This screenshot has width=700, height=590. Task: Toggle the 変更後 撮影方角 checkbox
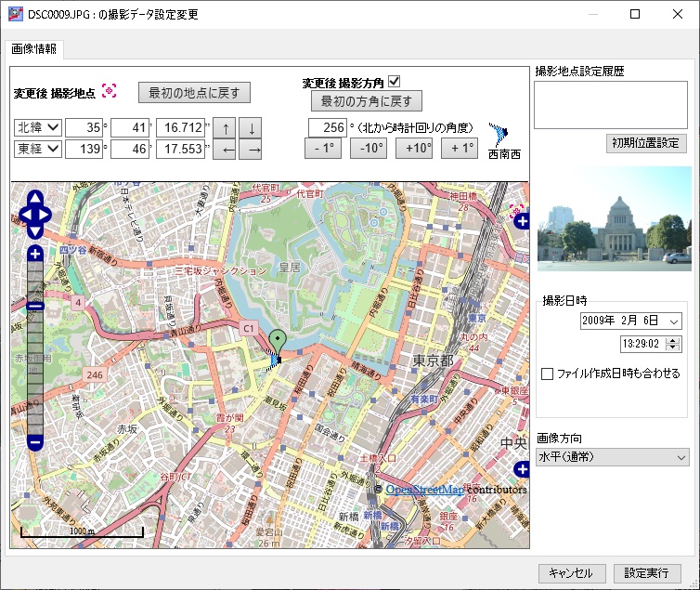pyautogui.click(x=394, y=82)
